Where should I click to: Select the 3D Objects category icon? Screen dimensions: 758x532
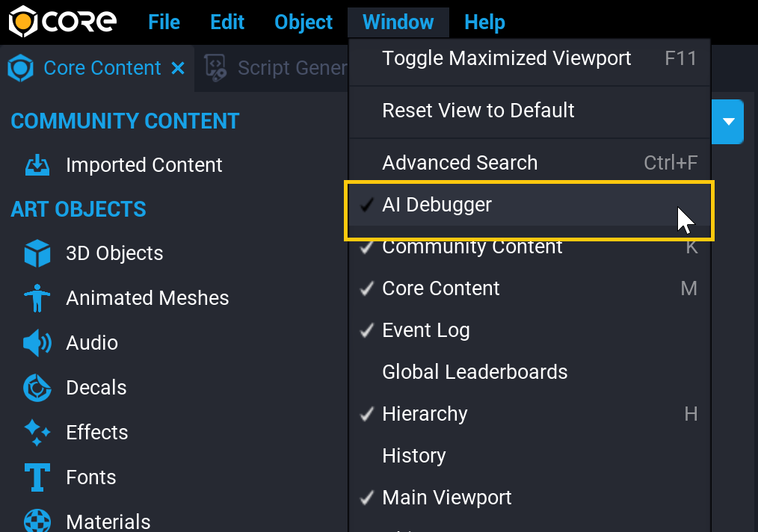point(37,253)
